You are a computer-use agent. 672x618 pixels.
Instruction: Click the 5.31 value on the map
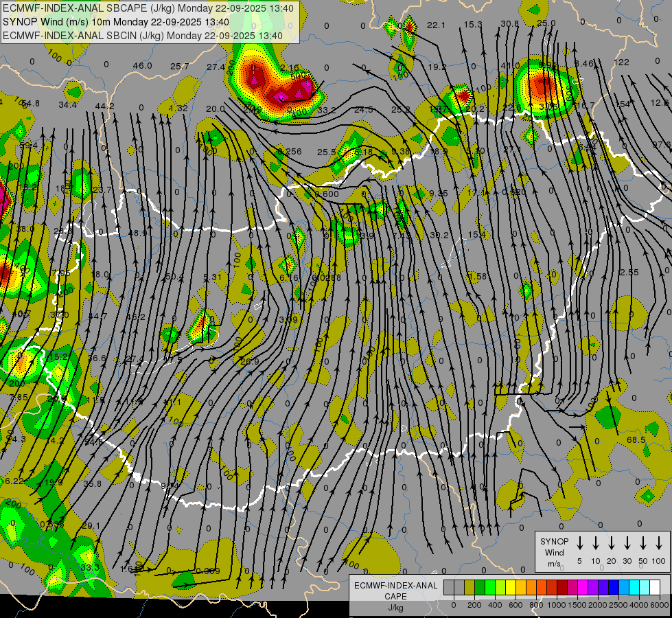click(x=212, y=277)
